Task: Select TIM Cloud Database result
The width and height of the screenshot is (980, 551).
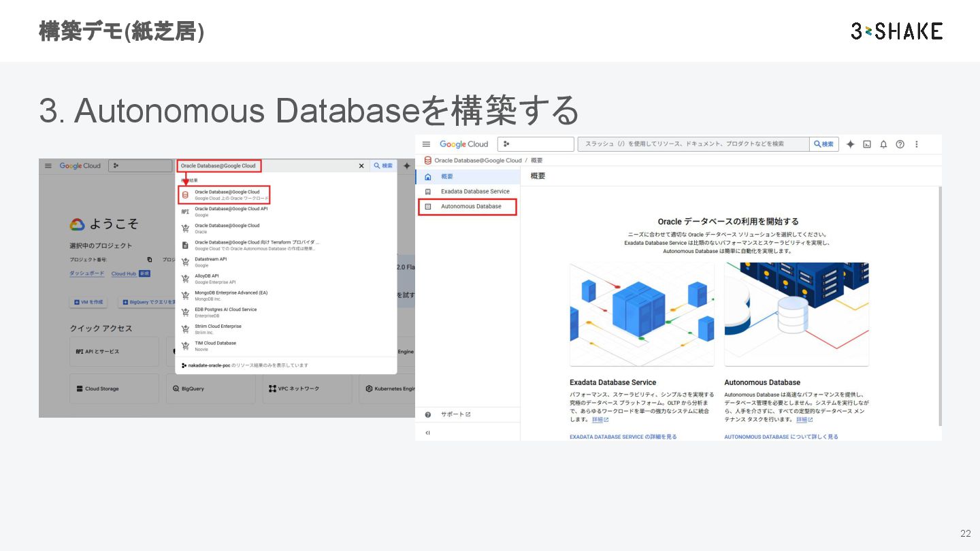Action: click(286, 346)
